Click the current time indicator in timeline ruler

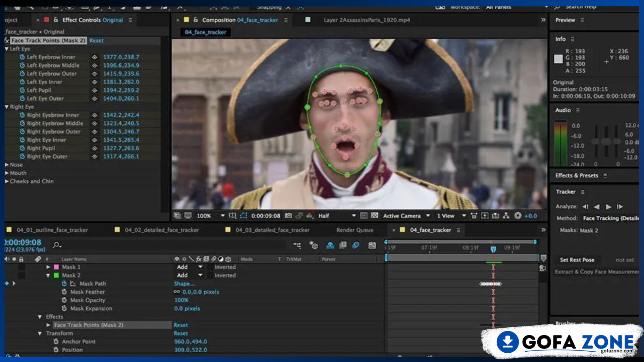click(x=493, y=249)
